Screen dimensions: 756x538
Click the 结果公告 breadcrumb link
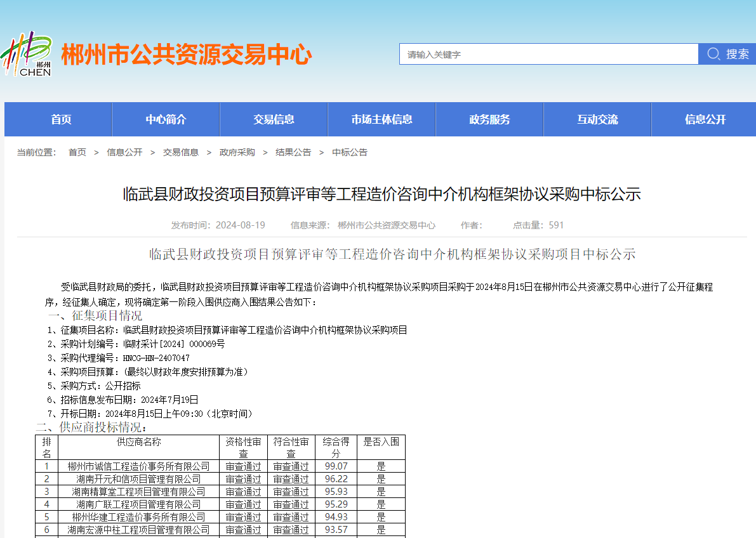[293, 152]
